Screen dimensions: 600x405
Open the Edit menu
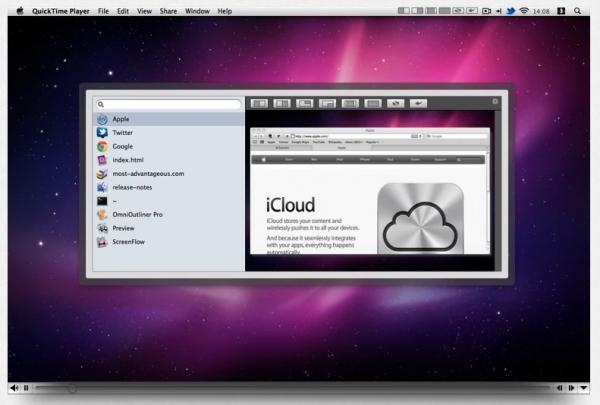[123, 11]
